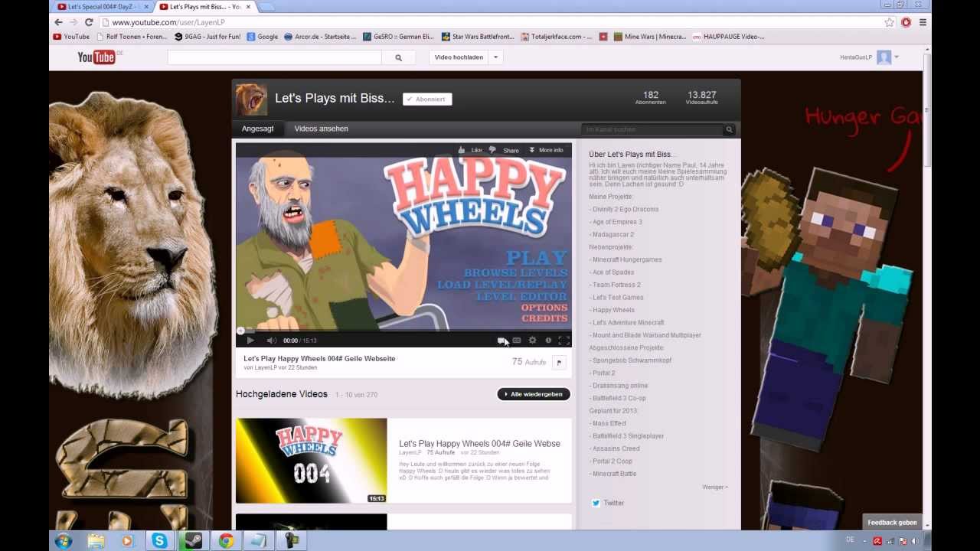The height and width of the screenshot is (551, 980).
Task: Mute the video player volume
Action: 271,341
